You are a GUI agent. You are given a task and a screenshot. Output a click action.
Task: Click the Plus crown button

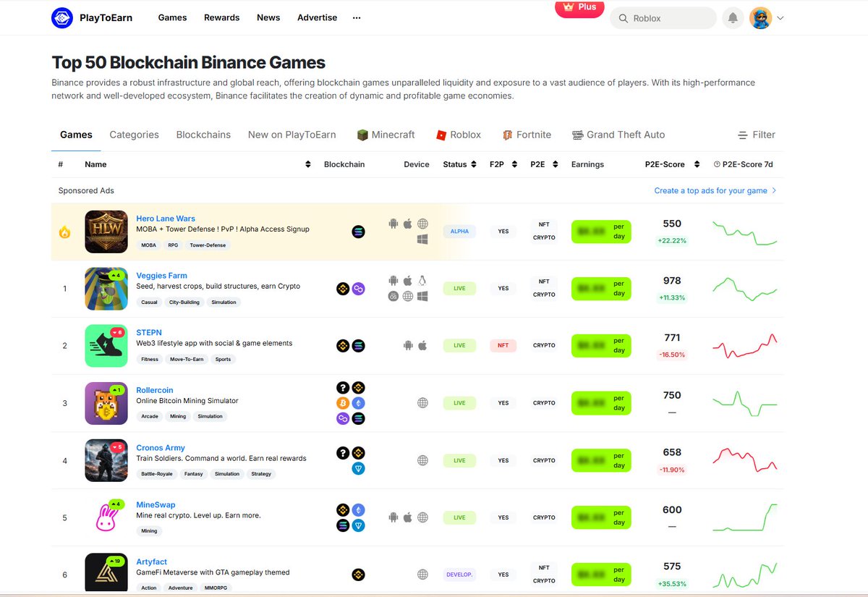[579, 7]
